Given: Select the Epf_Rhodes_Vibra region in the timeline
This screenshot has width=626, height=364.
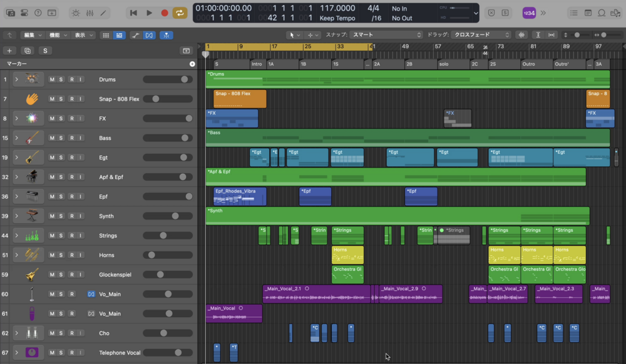Looking at the screenshot, I should click(240, 196).
